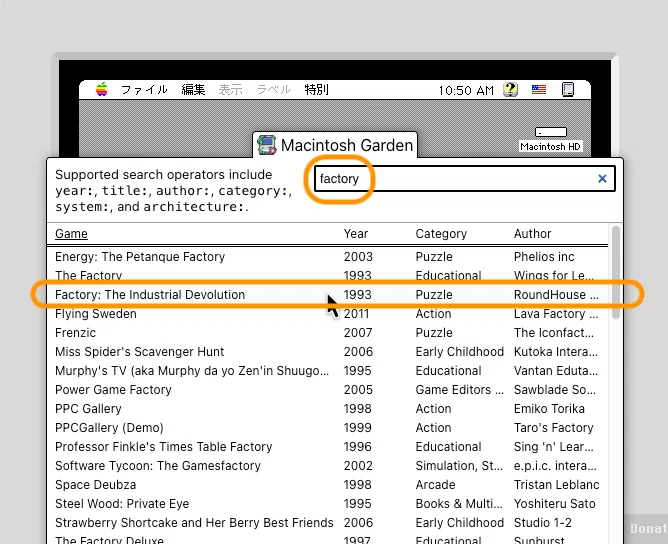Select the Flying Sweden row
668x544 pixels.
tap(327, 314)
